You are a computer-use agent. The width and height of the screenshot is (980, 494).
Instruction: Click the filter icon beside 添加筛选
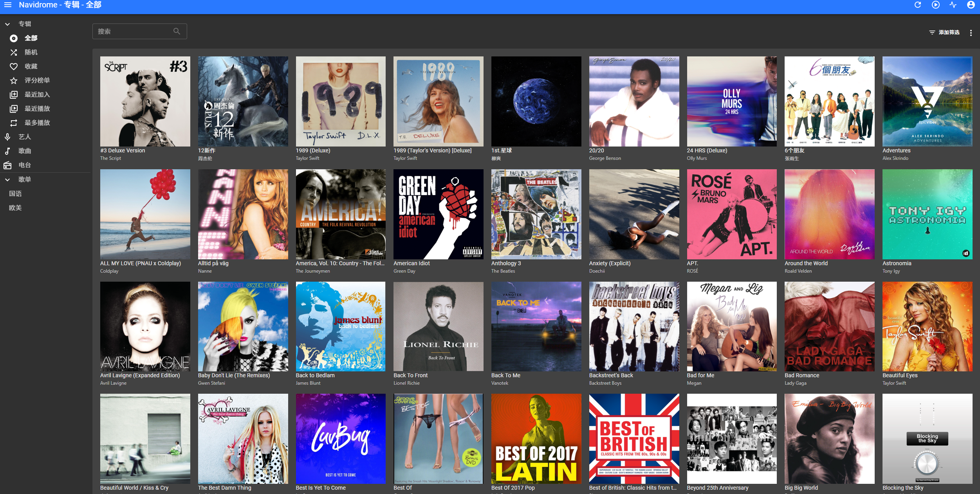click(932, 33)
